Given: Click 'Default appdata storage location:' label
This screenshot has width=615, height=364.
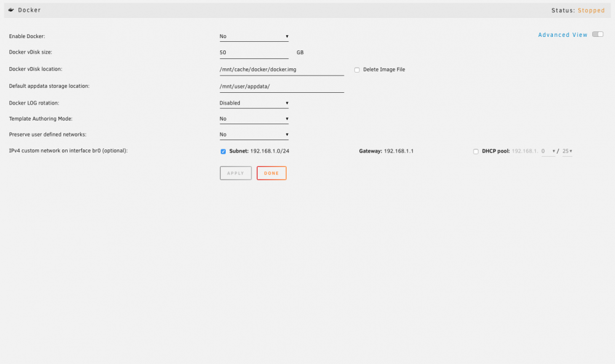Looking at the screenshot, I should 49,86.
